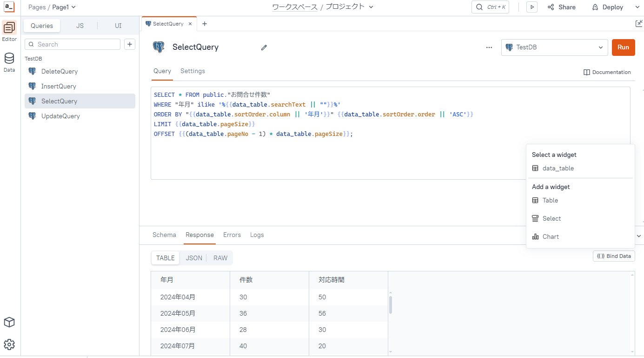Open the Page1 pages dropdown

tap(64, 7)
